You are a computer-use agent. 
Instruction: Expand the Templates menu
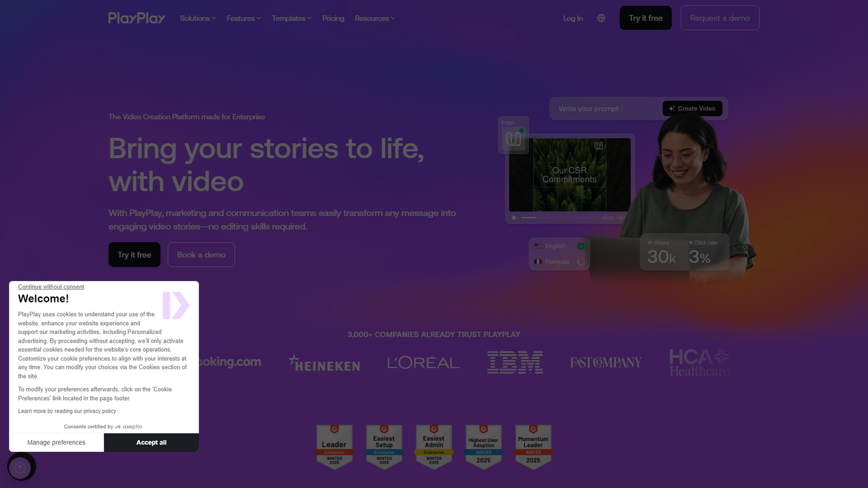pyautogui.click(x=291, y=18)
